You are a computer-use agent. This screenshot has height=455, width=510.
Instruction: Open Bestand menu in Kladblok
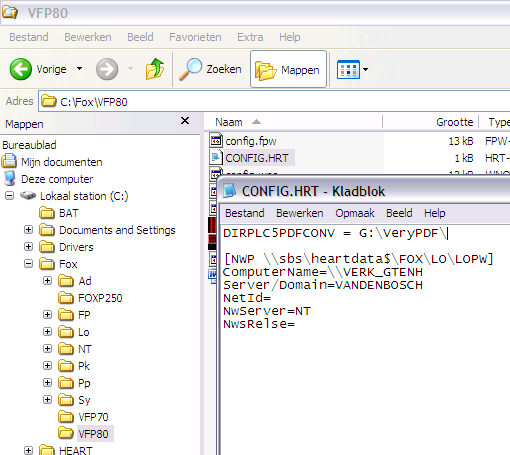click(245, 213)
